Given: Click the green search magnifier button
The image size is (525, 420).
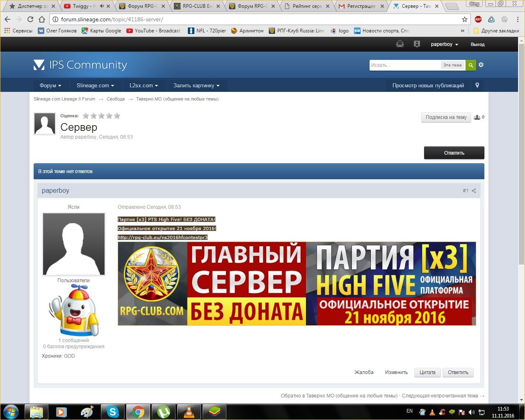Looking at the screenshot, I should tap(471, 65).
